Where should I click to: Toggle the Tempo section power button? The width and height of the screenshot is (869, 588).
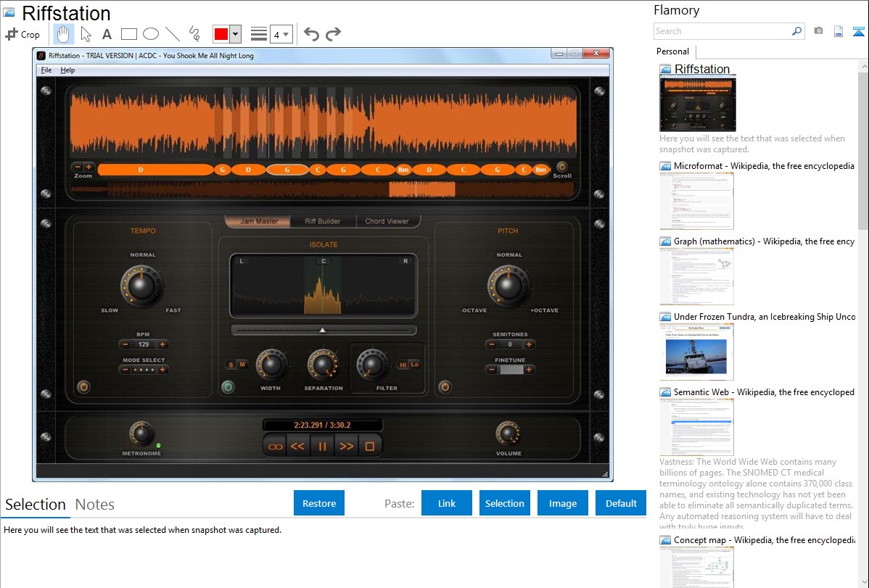(83, 387)
